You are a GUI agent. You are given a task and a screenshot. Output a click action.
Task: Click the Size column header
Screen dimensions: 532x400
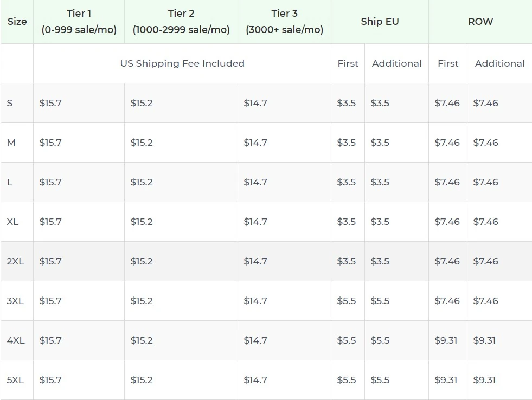[x=17, y=21]
